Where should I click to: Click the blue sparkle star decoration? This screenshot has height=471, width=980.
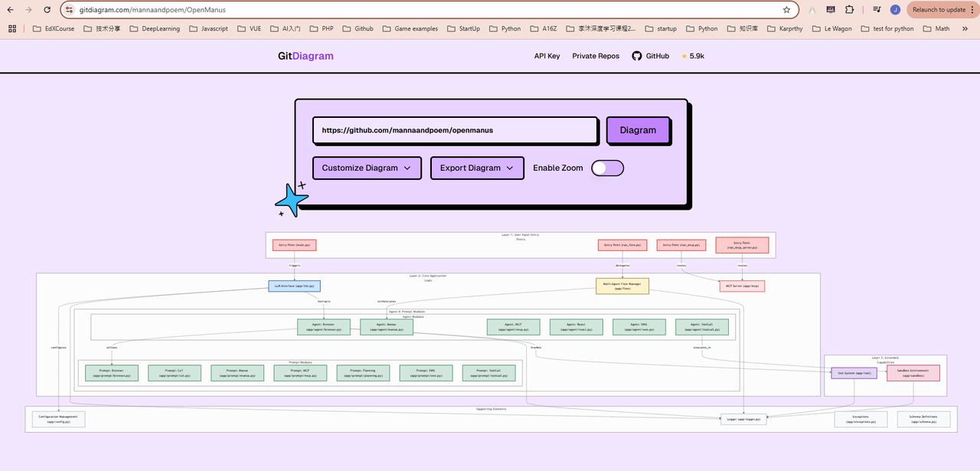tap(291, 201)
